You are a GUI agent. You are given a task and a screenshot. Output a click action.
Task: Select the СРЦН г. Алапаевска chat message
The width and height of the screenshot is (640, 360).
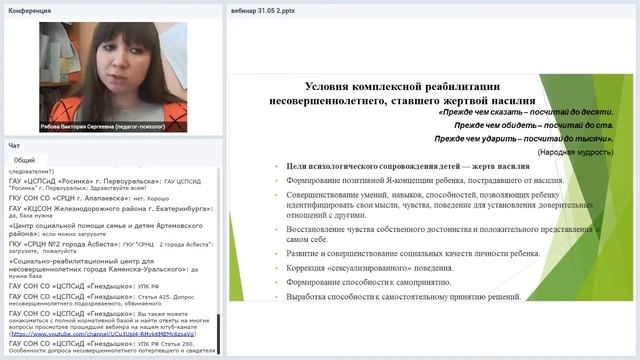coord(89,198)
